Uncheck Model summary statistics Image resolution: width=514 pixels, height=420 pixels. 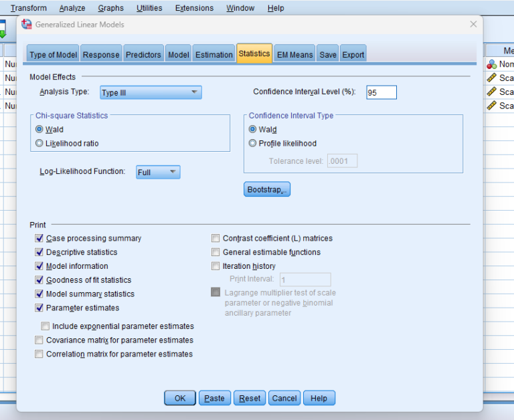(39, 294)
